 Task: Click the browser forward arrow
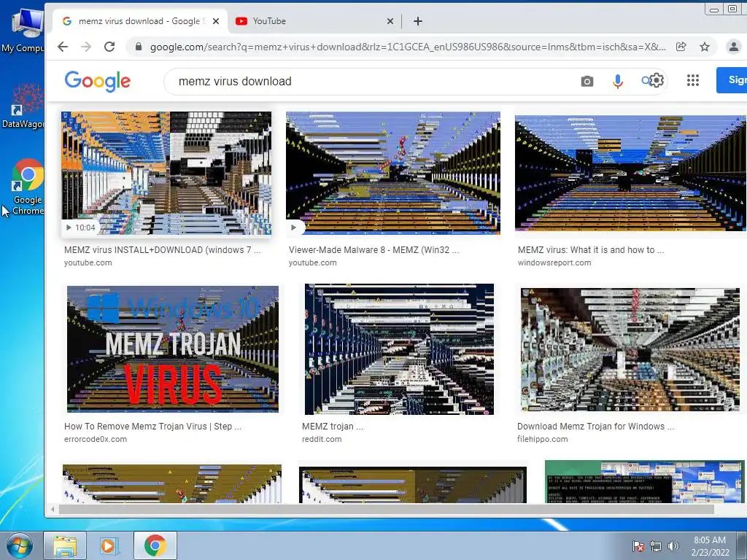click(86, 47)
